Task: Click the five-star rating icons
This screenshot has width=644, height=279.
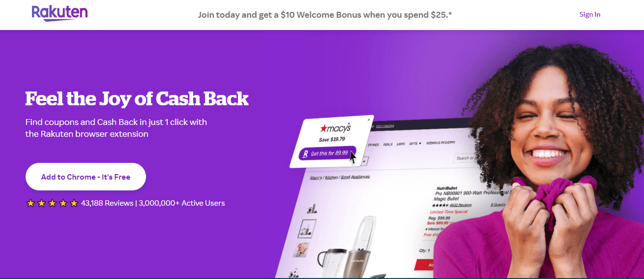Action: click(x=52, y=203)
